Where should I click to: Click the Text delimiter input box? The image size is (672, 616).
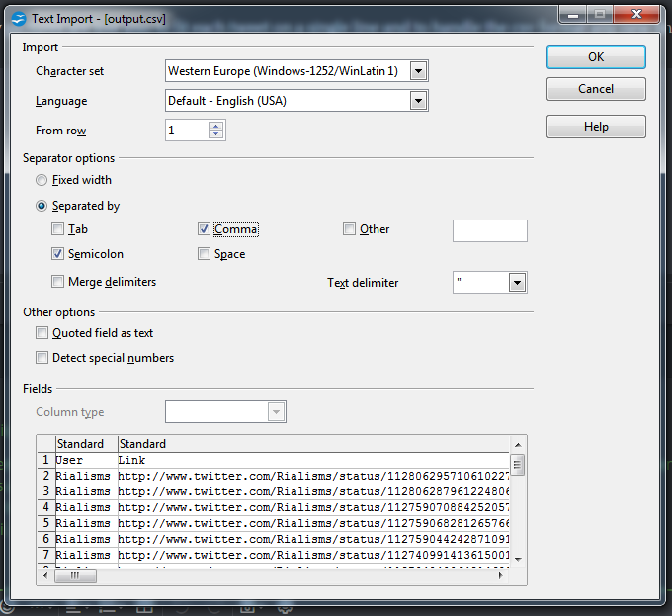[x=481, y=283]
